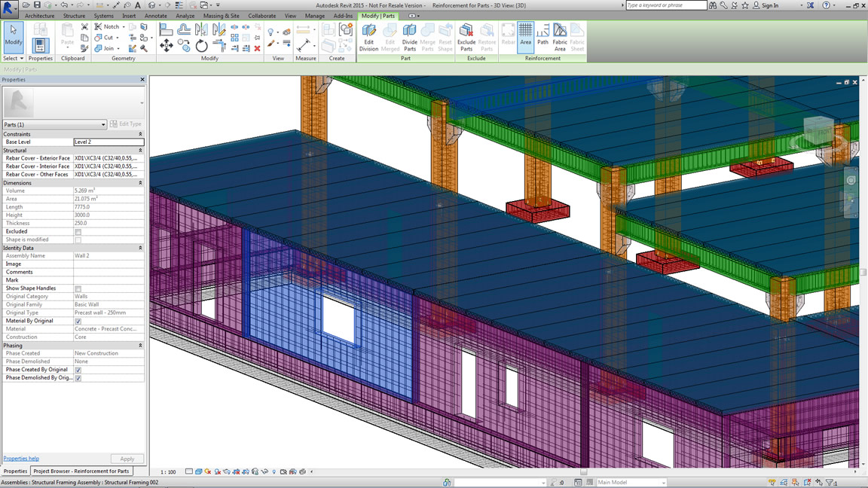Click the Rotate tool icon
868x488 pixels.
201,46
